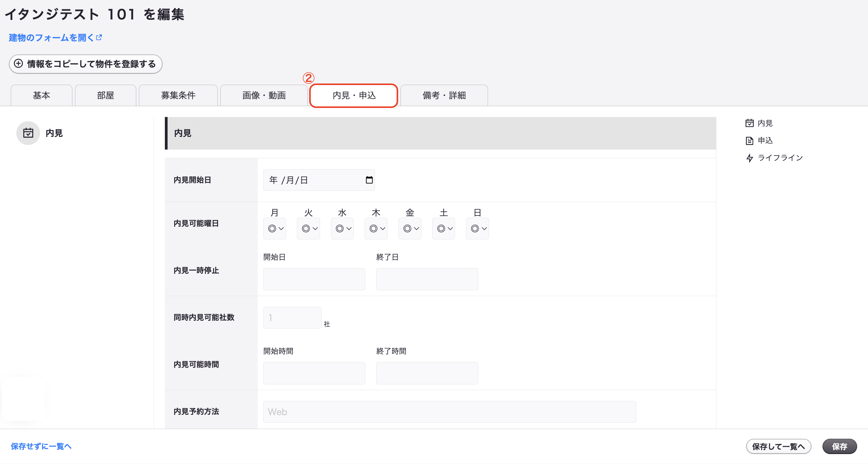This screenshot has height=464, width=868.
Task: Open Saturday (土) availability dropdown
Action: coord(443,229)
